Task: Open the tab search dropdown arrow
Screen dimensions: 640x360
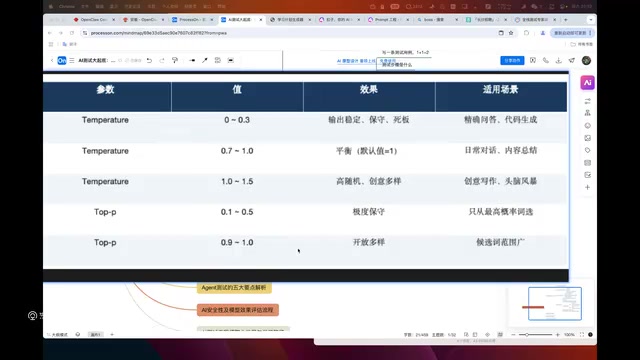Action: (591, 20)
